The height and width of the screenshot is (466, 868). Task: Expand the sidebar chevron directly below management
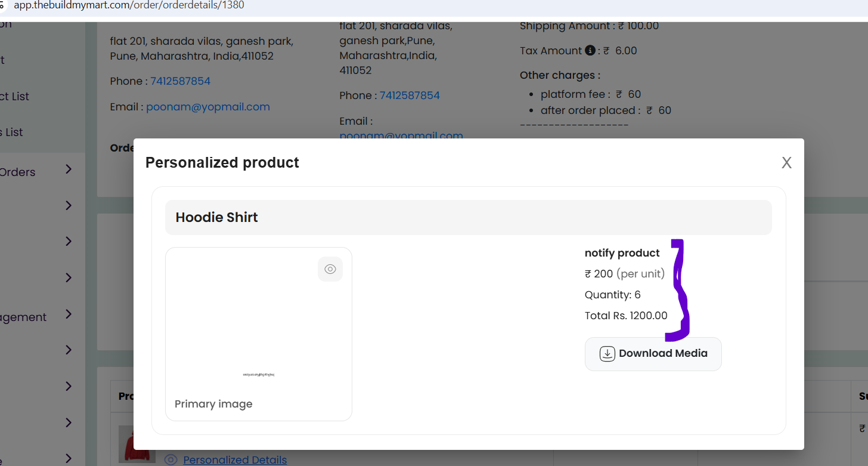click(x=69, y=350)
